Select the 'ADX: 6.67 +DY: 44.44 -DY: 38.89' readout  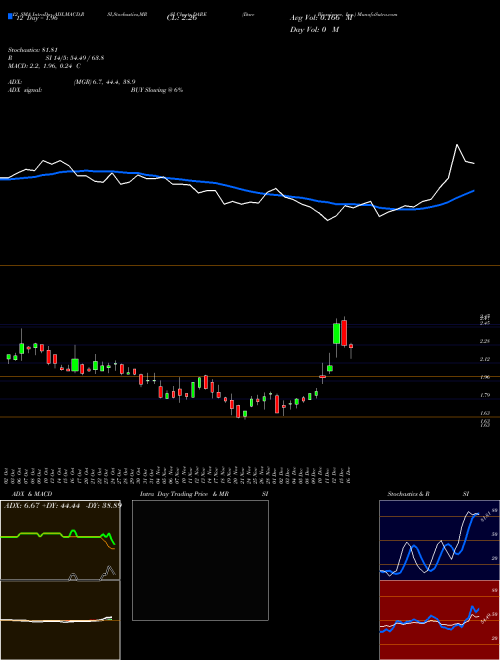pyautogui.click(x=63, y=505)
